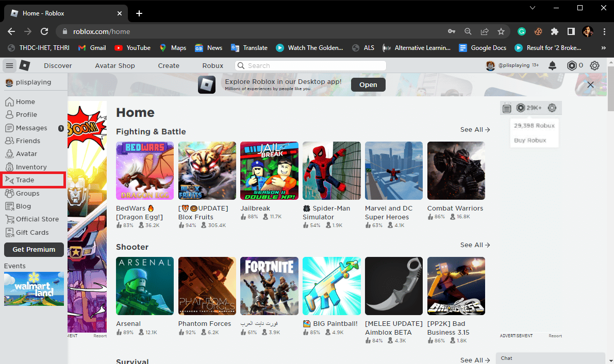Expand See All for Fighting & Battle

pos(475,130)
